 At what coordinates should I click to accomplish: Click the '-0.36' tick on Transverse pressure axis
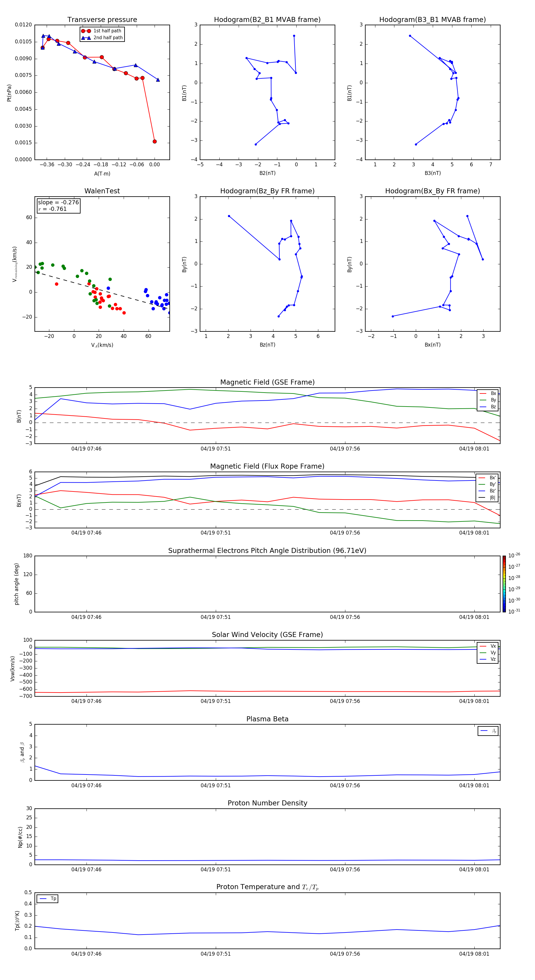click(47, 165)
